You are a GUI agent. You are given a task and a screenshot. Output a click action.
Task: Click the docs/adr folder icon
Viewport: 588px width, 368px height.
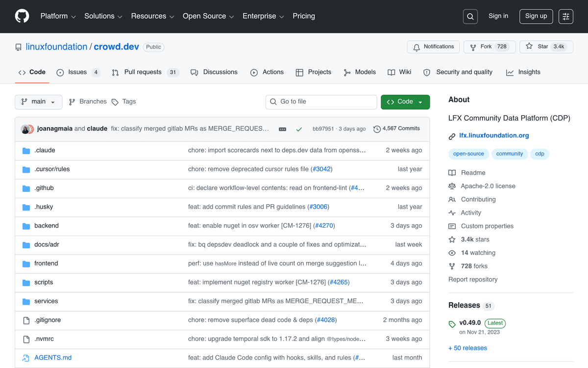[x=26, y=245]
